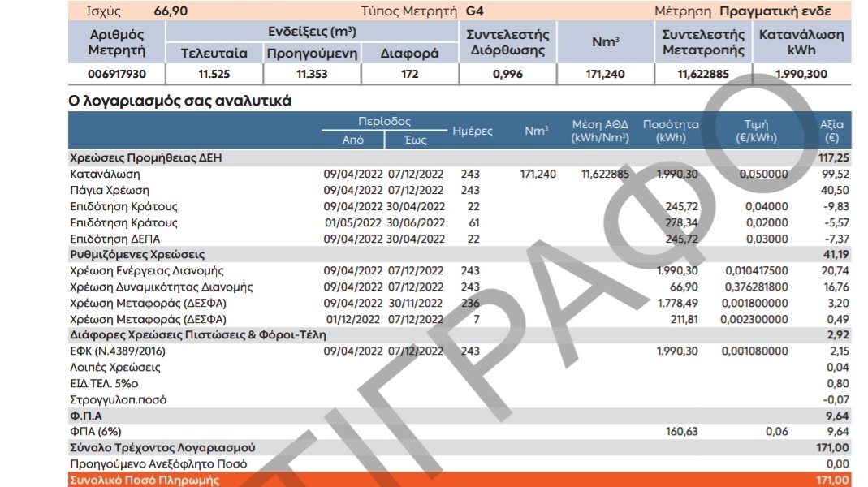Select the 'Συνολικό Ποσό Πληρωμής' total row
This screenshot has width=868, height=487.
460,480
